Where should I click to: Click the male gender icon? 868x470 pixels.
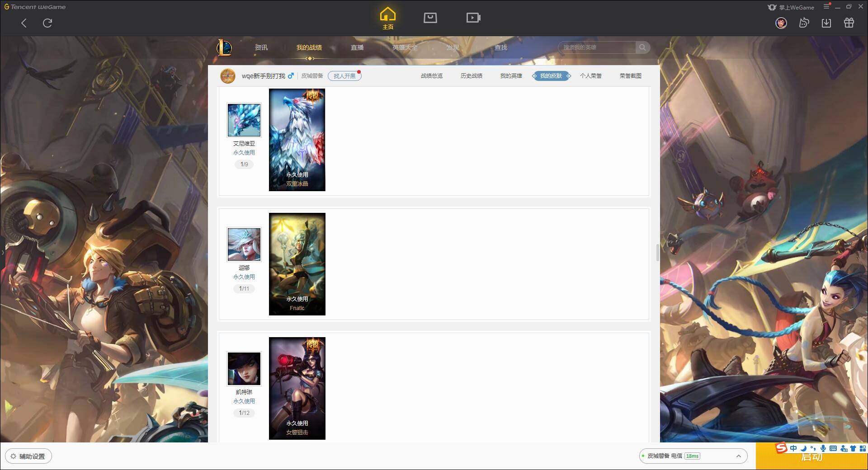point(291,76)
